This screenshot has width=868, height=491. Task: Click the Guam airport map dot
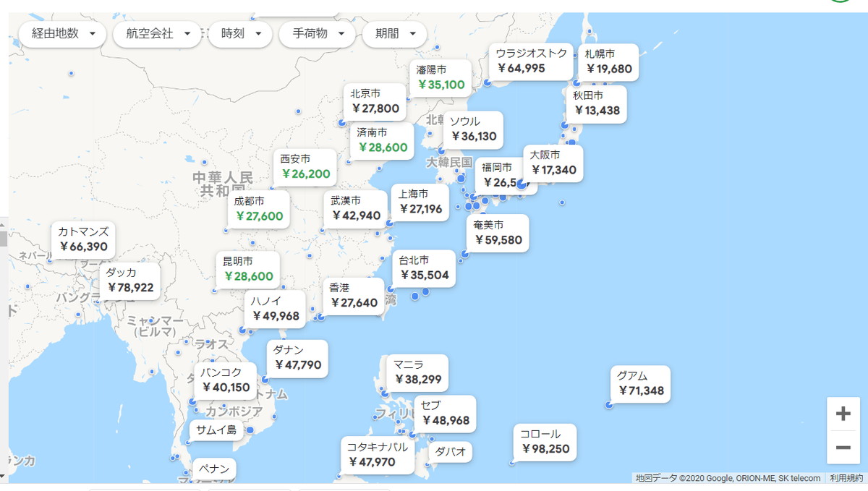(609, 405)
